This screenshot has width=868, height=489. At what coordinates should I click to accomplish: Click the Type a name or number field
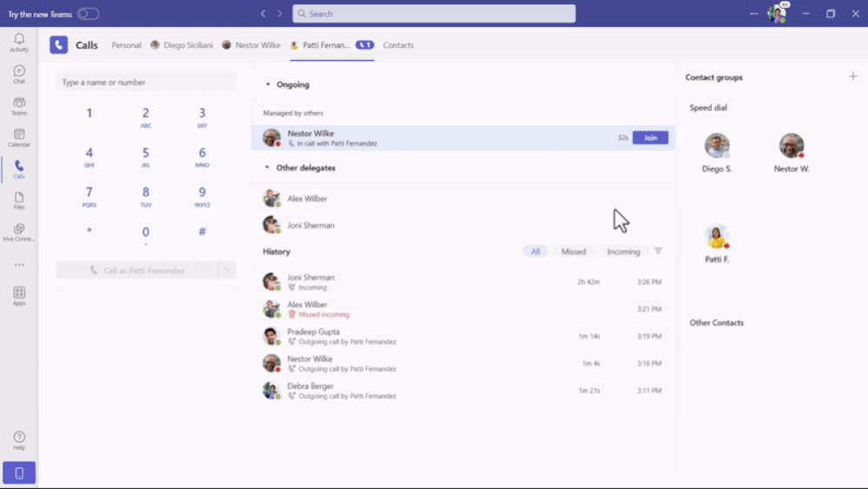pyautogui.click(x=145, y=82)
